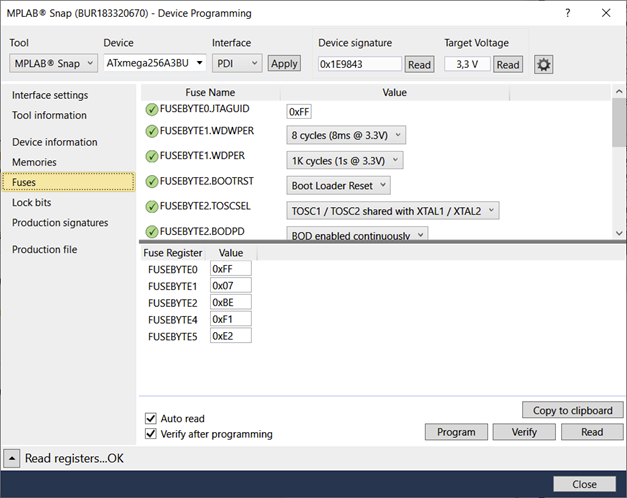Open WDPER 1K cycles dropdown
Image resolution: width=627 pixels, height=498 pixels.
345,160
